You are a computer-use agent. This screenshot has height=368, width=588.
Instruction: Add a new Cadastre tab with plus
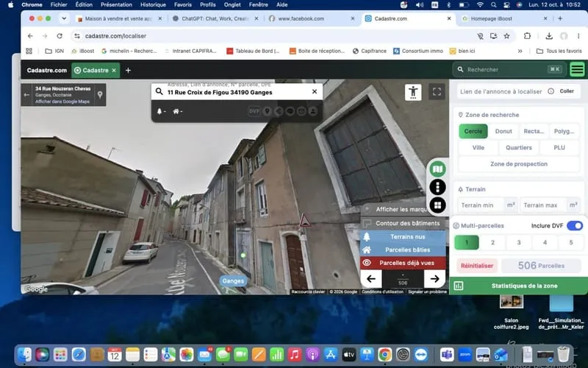click(x=128, y=70)
